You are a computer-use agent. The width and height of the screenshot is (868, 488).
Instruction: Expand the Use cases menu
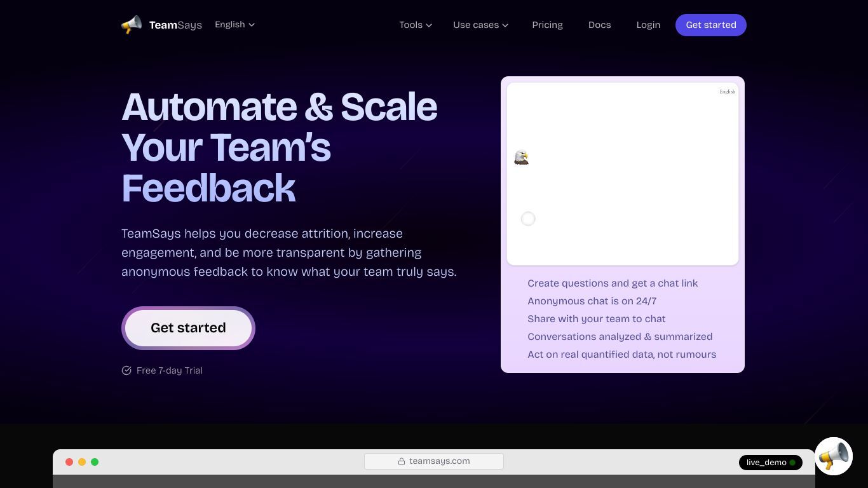pyautogui.click(x=480, y=25)
